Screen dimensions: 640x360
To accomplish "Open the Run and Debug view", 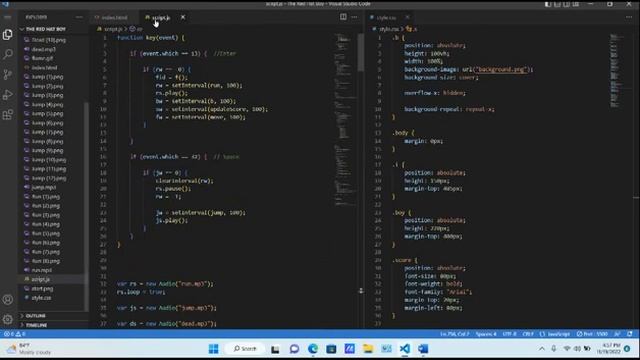I will click(7, 95).
